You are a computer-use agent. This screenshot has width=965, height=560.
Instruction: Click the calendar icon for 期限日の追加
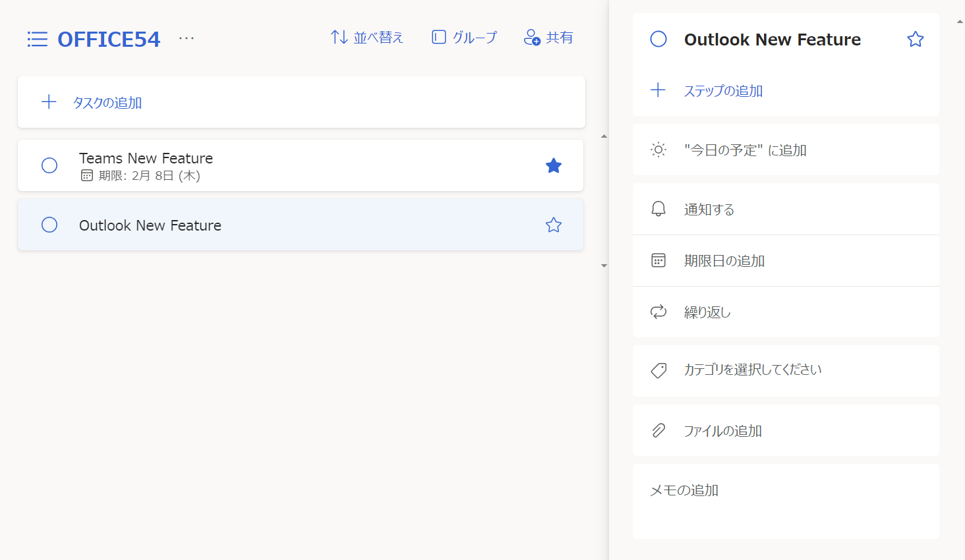tap(658, 260)
